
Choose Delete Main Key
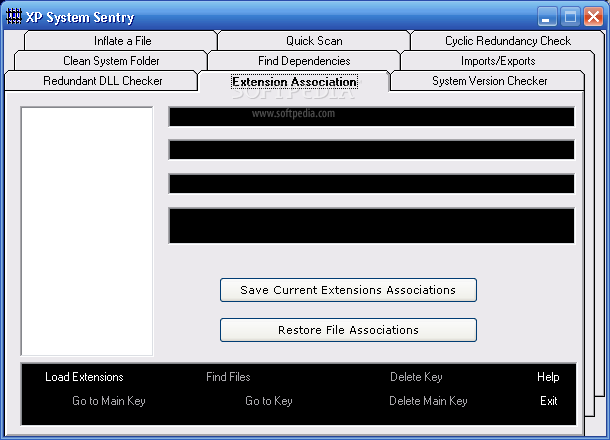coord(428,401)
